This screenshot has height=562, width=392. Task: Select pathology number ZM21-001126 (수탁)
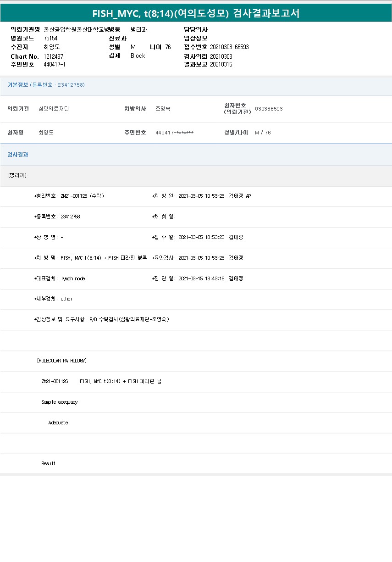click(82, 196)
